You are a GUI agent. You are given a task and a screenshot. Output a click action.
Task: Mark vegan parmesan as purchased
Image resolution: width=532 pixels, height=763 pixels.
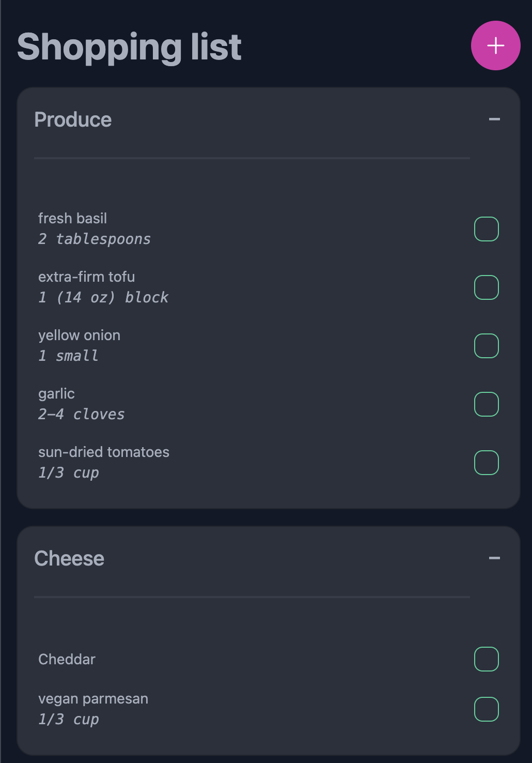tap(486, 709)
